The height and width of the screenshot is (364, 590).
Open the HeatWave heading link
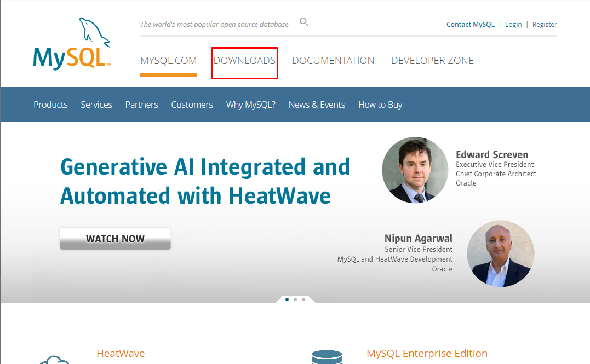click(121, 354)
